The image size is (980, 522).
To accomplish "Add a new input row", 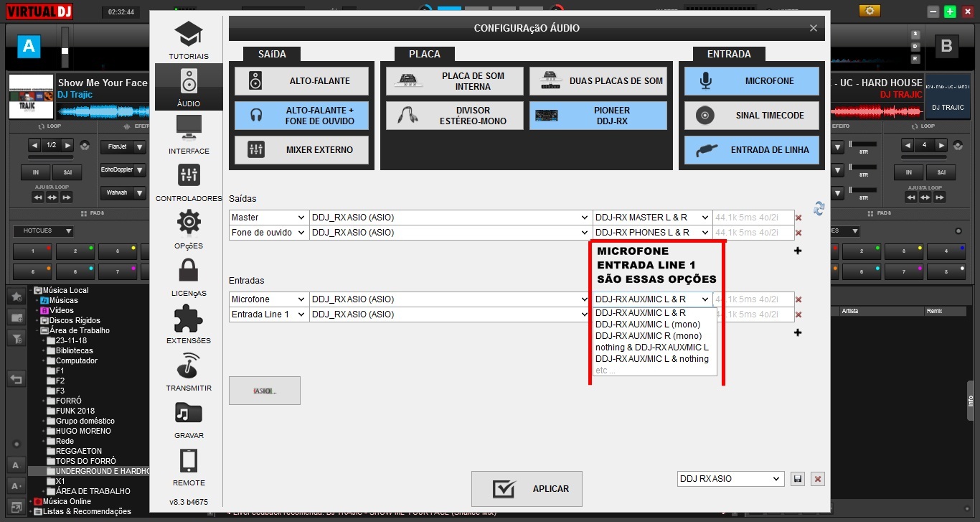I will (798, 332).
